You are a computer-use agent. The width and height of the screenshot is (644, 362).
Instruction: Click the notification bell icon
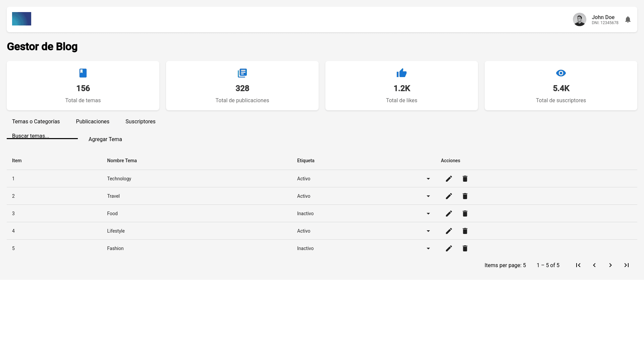(628, 19)
